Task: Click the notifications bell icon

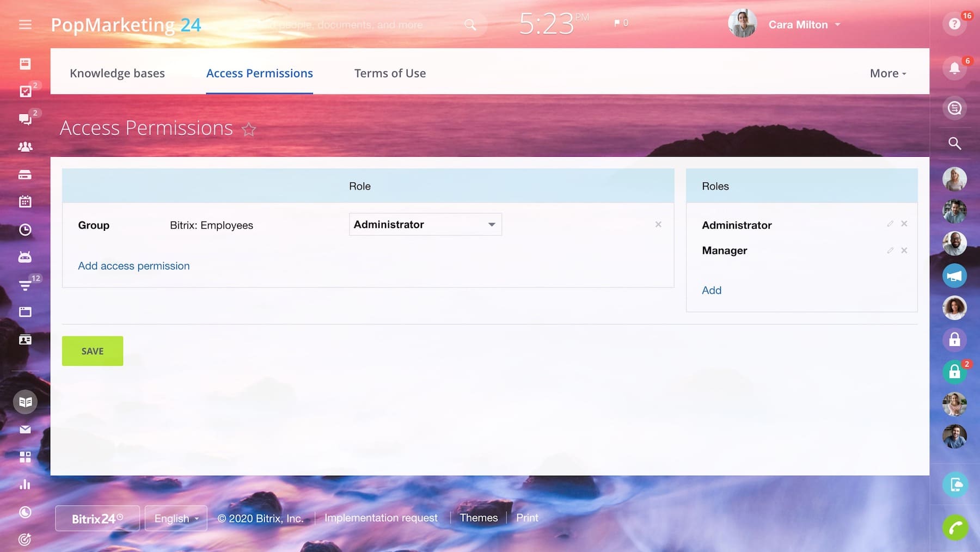Action: click(954, 68)
